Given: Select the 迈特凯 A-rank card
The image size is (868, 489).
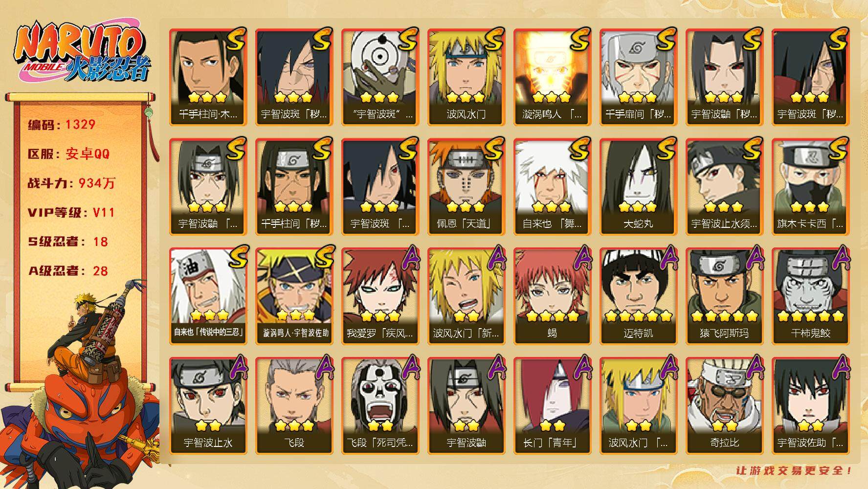Looking at the screenshot, I should tap(638, 296).
